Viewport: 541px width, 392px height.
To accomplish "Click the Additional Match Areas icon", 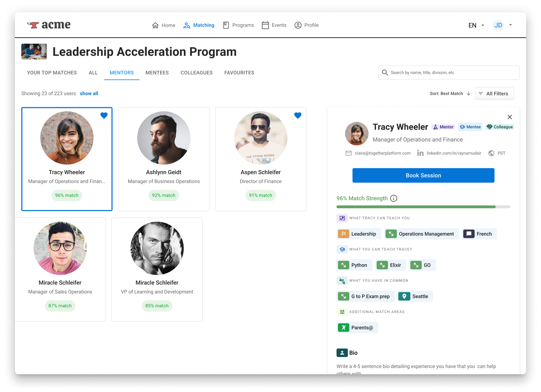I will pyautogui.click(x=342, y=312).
